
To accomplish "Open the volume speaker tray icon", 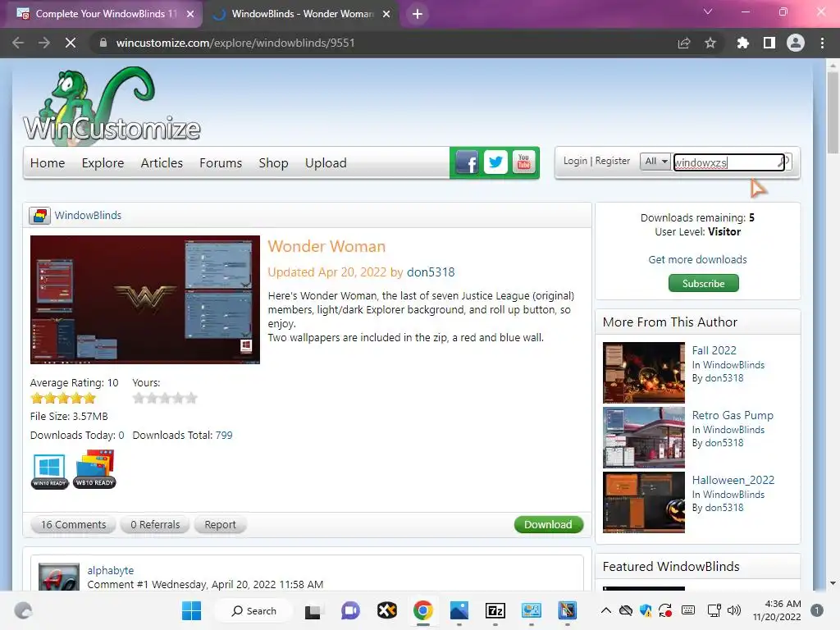I will coord(734,610).
